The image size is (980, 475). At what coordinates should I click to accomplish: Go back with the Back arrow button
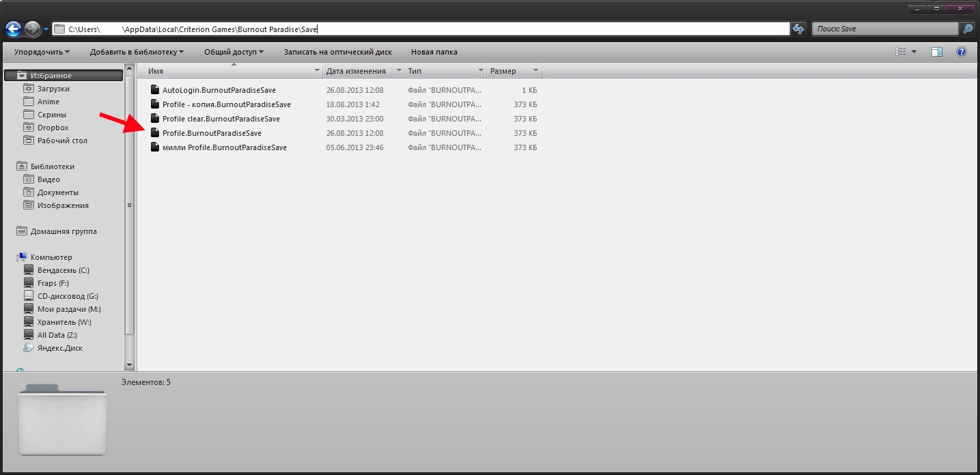13,29
